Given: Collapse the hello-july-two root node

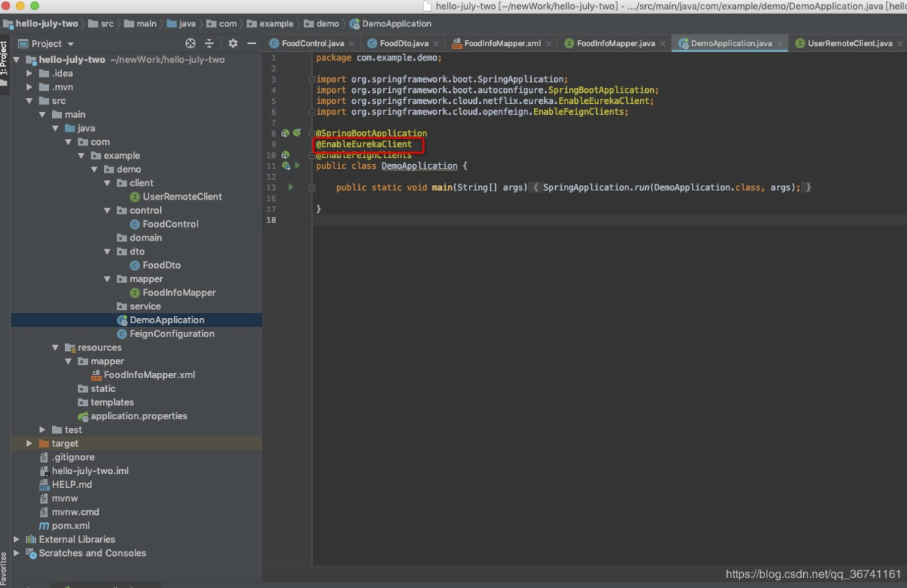Looking at the screenshot, I should pos(17,59).
